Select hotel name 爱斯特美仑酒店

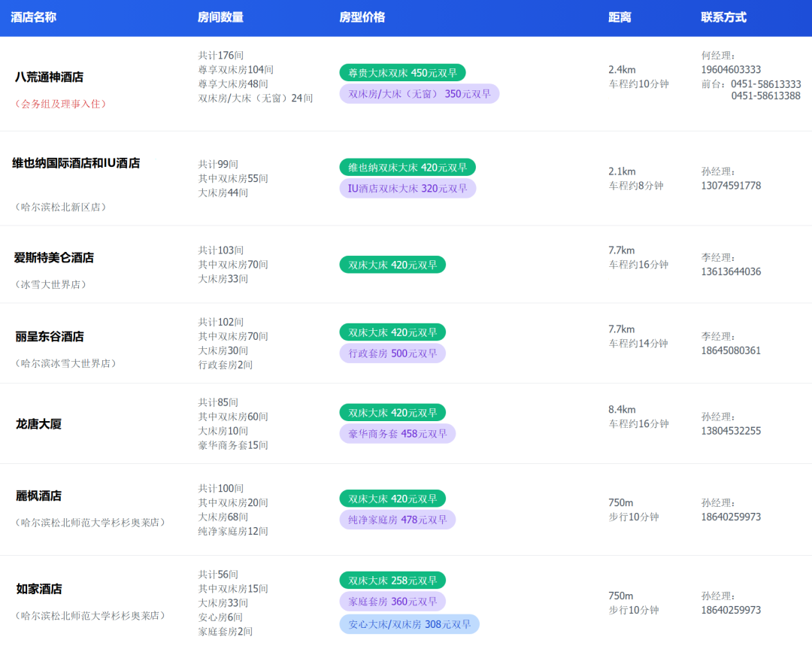pos(54,257)
